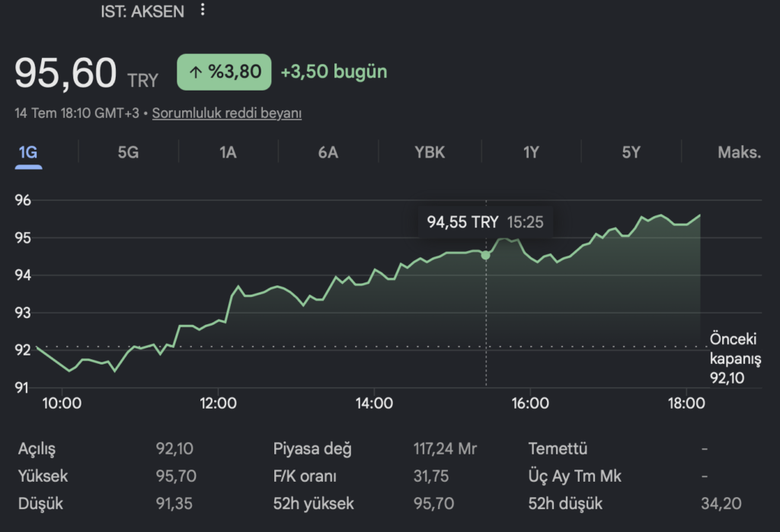Open the three-dot menu beside IST: AKSEN

click(203, 9)
